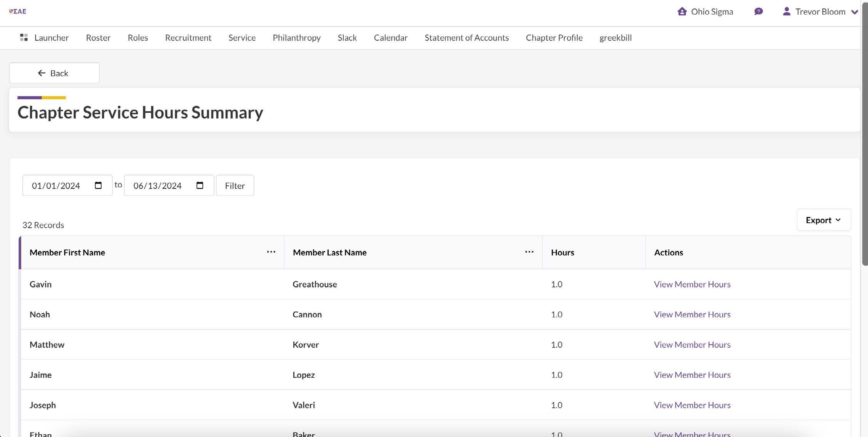Click the SAE logo icon
The width and height of the screenshot is (868, 437).
pyautogui.click(x=18, y=12)
